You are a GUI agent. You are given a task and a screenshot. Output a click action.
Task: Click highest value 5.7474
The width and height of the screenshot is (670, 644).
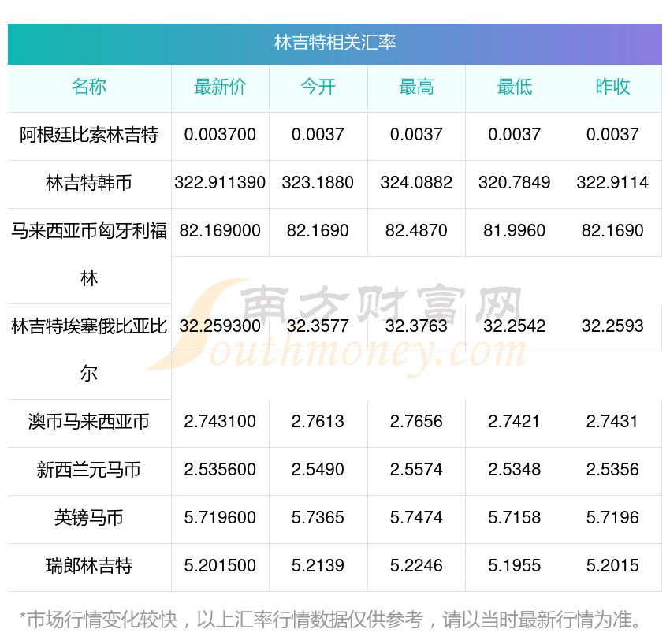(x=416, y=518)
